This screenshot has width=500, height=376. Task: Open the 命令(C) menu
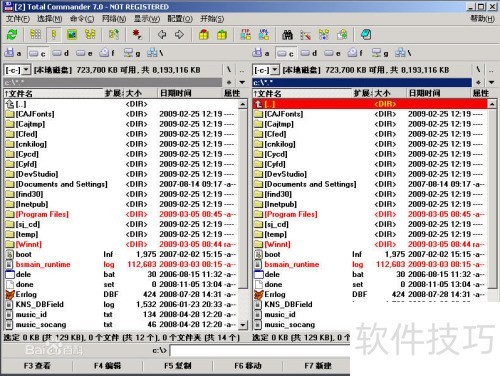coord(82,19)
